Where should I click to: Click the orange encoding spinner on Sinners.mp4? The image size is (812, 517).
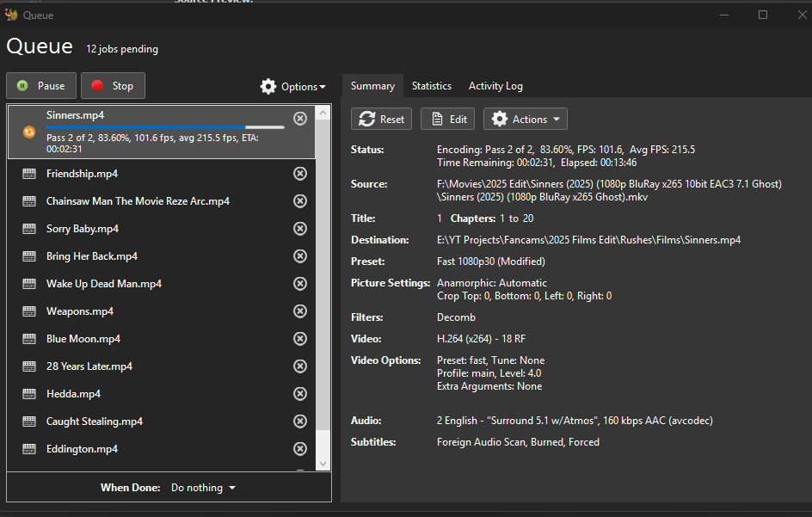click(29, 132)
